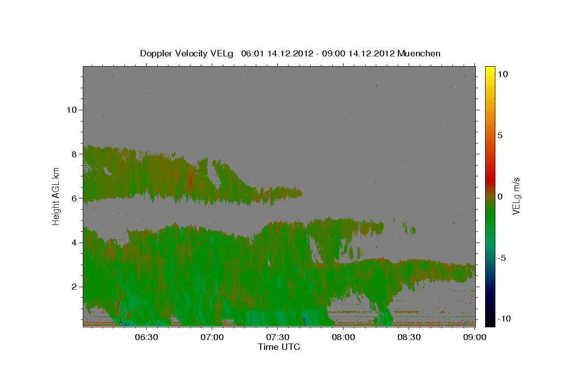Select the 07:30 time tick label
Screen dimensions: 588x392
click(x=278, y=337)
